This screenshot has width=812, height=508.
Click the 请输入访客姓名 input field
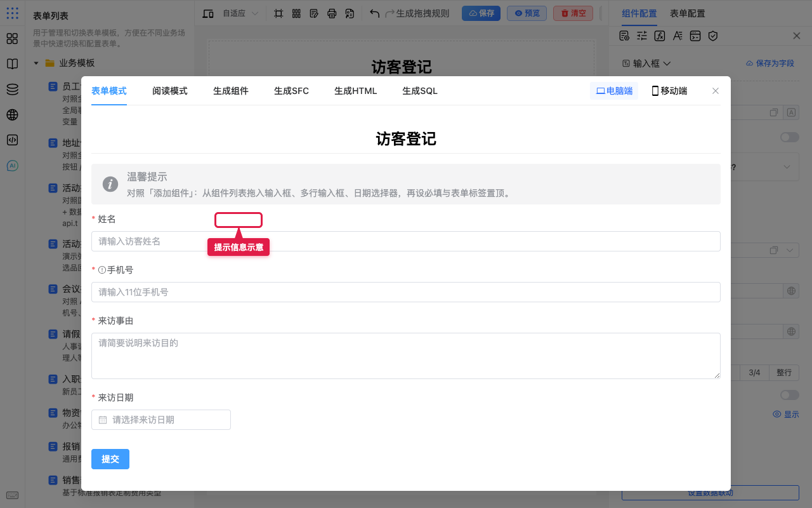click(406, 241)
